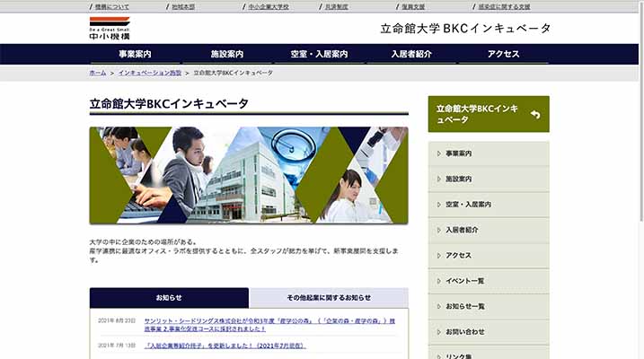Select 事業案内 in main navigation

pos(135,54)
